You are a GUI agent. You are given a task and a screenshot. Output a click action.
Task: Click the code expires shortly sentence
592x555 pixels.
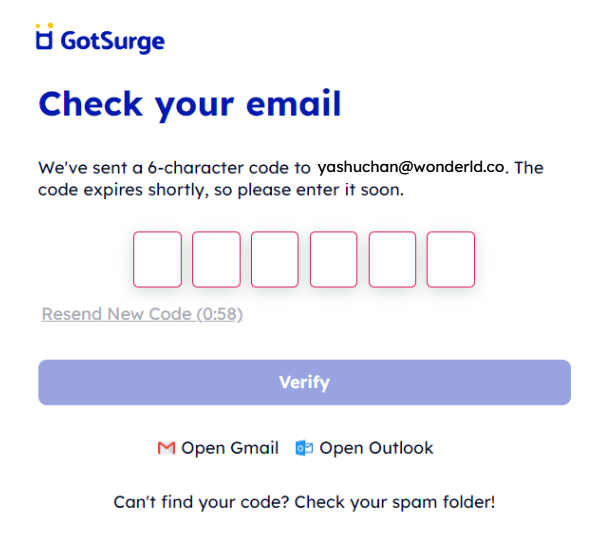point(221,190)
